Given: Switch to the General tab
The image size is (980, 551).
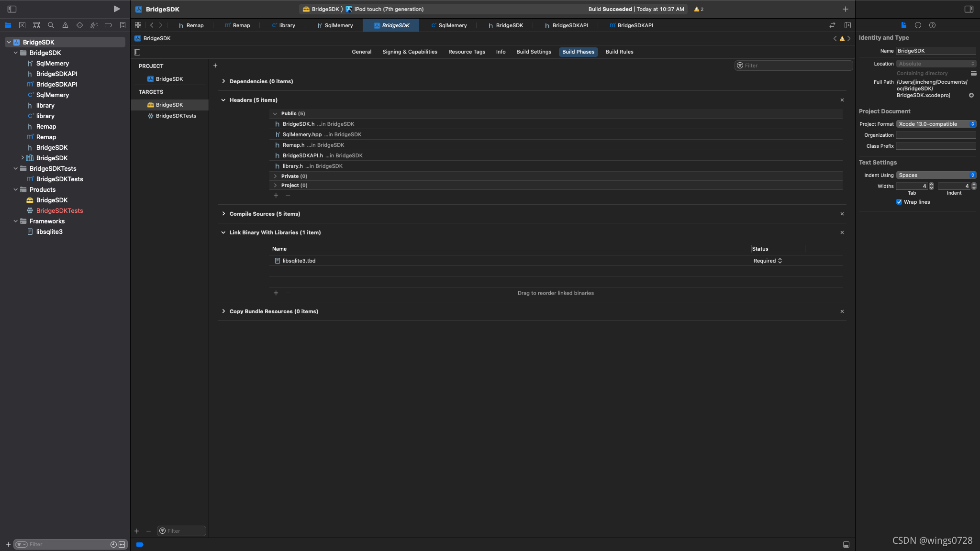Looking at the screenshot, I should 361,52.
